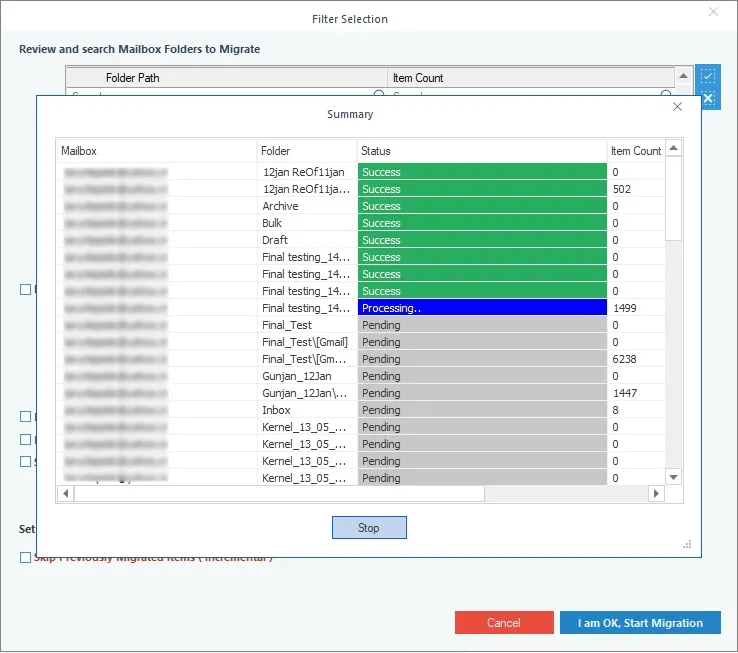This screenshot has width=738, height=653.
Task: Click the Summary list scroll down arrow
Action: point(674,477)
